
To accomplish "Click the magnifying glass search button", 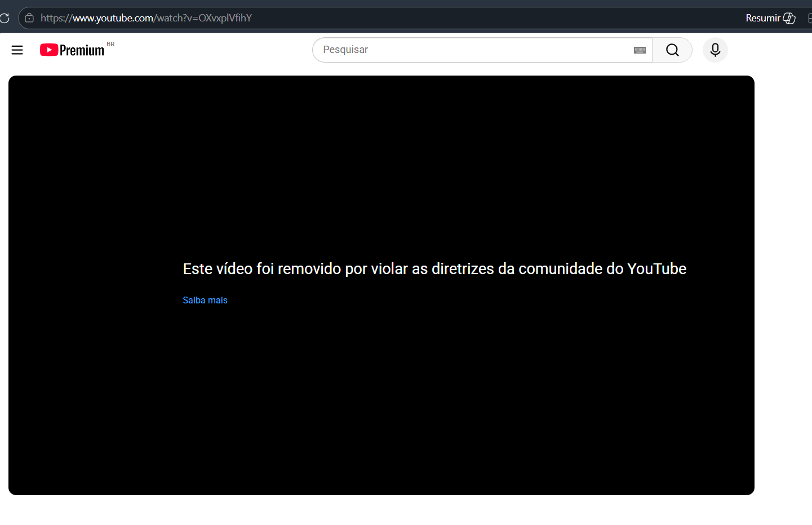I will (672, 50).
